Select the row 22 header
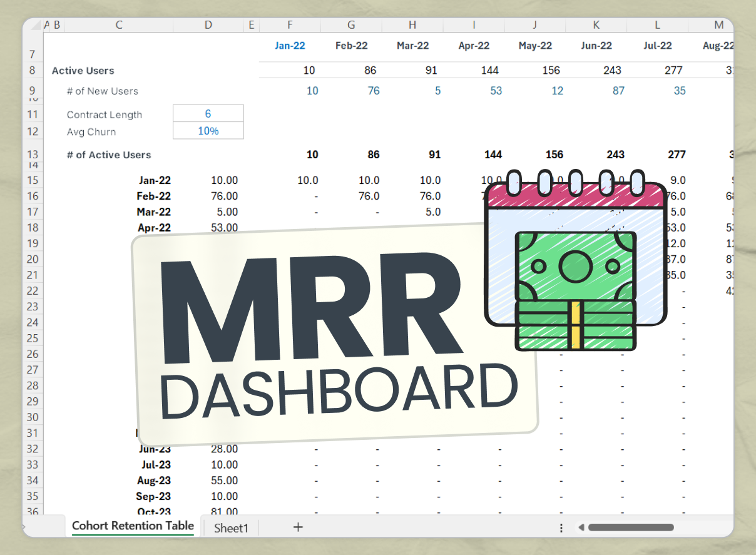 (x=33, y=290)
